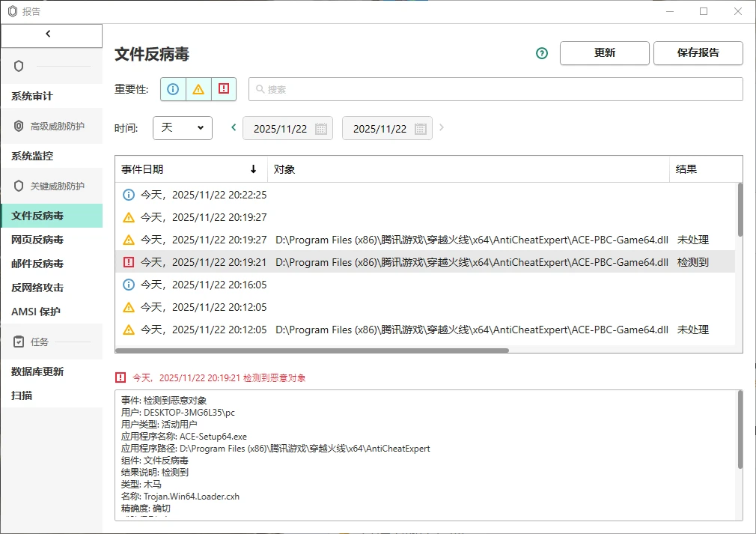Image resolution: width=756 pixels, height=534 pixels.
Task: Toggle the yellow warning importance filter
Action: click(x=198, y=88)
